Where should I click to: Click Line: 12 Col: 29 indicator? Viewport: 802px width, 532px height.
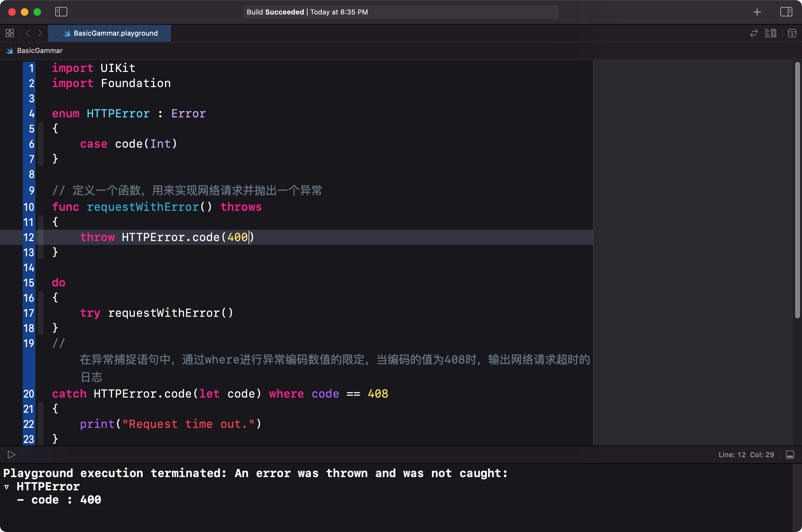pos(746,455)
